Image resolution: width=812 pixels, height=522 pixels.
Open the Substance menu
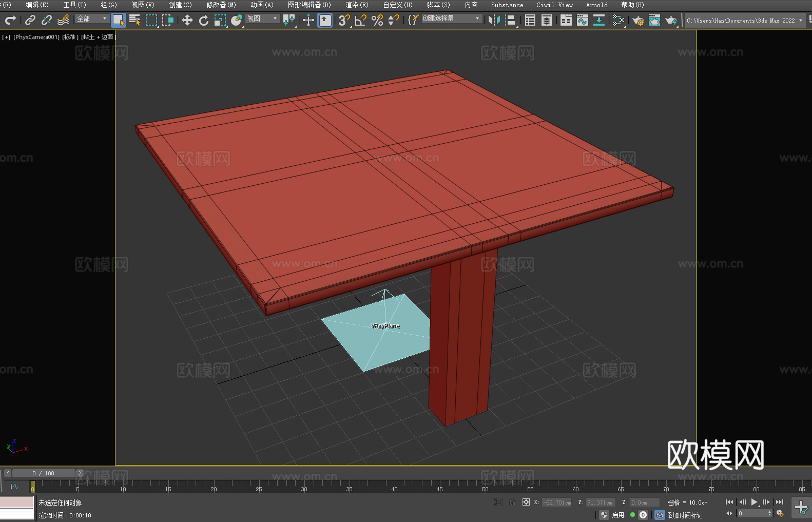507,5
